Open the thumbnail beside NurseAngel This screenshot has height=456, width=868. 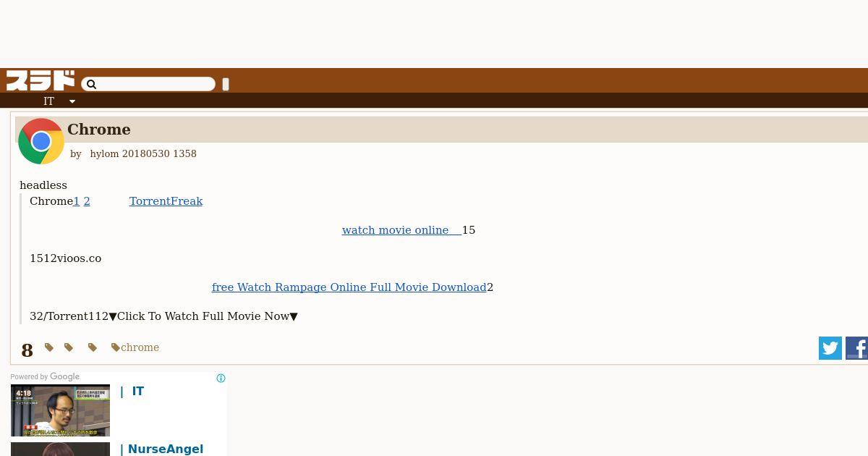[60, 449]
